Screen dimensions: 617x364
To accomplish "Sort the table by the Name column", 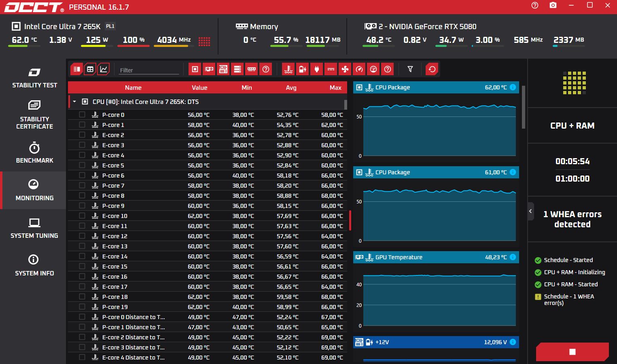I will point(133,88).
